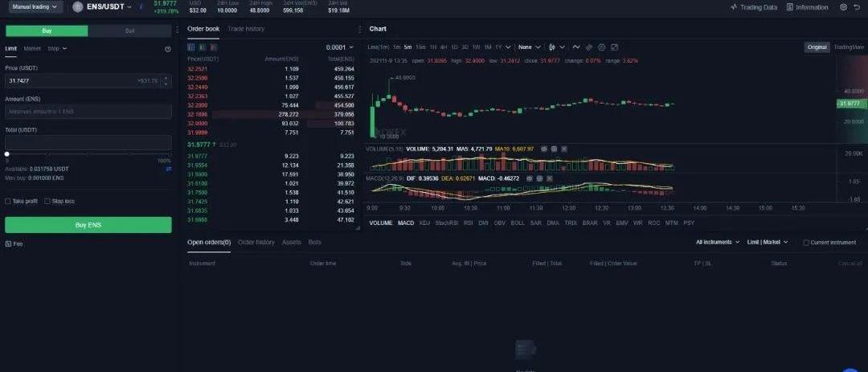Hide the VOLUME indicator eye icon
Image resolution: width=868 pixels, height=372 pixels.
click(544, 149)
